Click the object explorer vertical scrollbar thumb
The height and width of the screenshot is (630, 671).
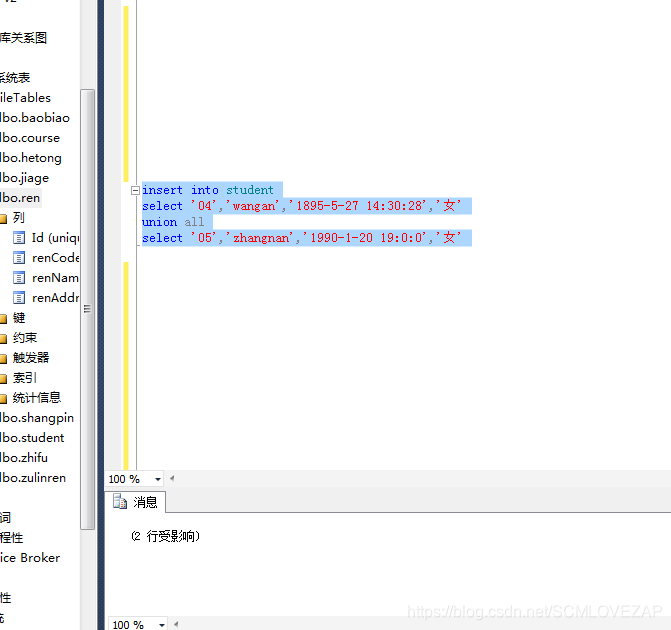point(87,309)
